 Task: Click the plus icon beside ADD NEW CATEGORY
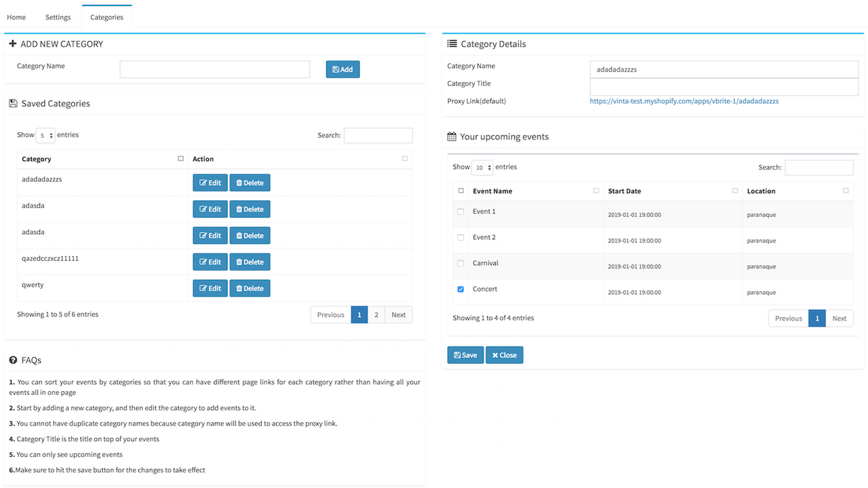point(13,44)
